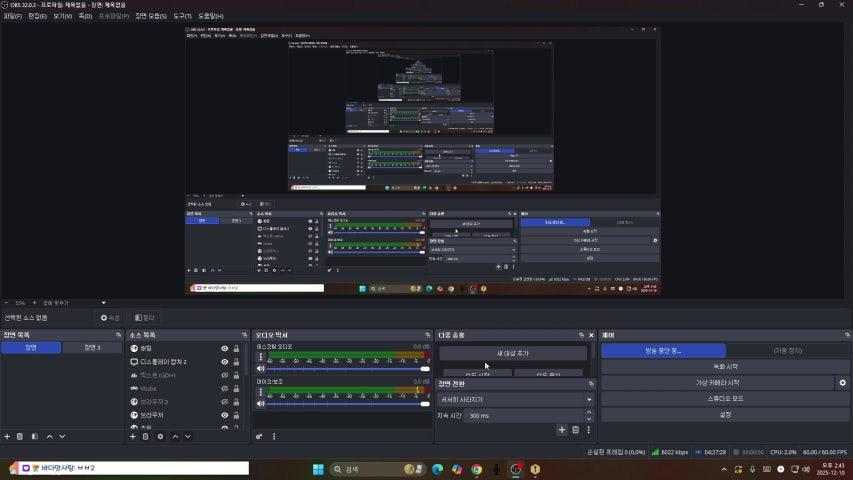
Task: Add scene transition with plus icon
Action: [562, 430]
